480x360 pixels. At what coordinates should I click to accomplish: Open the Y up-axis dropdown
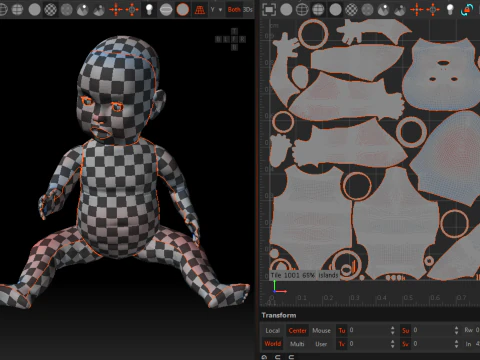tap(216, 10)
